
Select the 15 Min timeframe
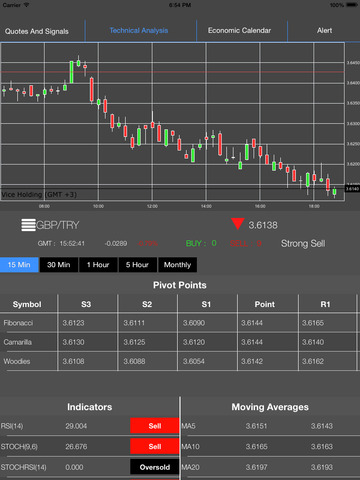(x=19, y=265)
